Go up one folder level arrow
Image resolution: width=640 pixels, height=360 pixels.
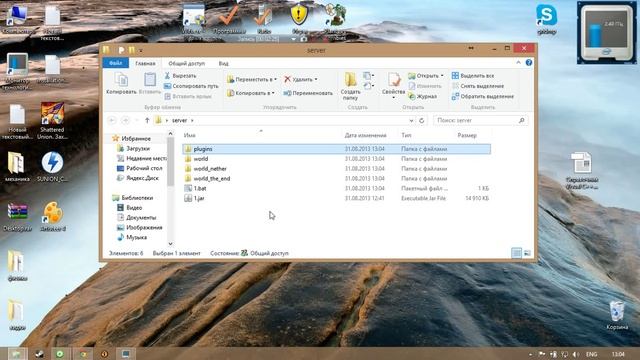pyautogui.click(x=147, y=120)
